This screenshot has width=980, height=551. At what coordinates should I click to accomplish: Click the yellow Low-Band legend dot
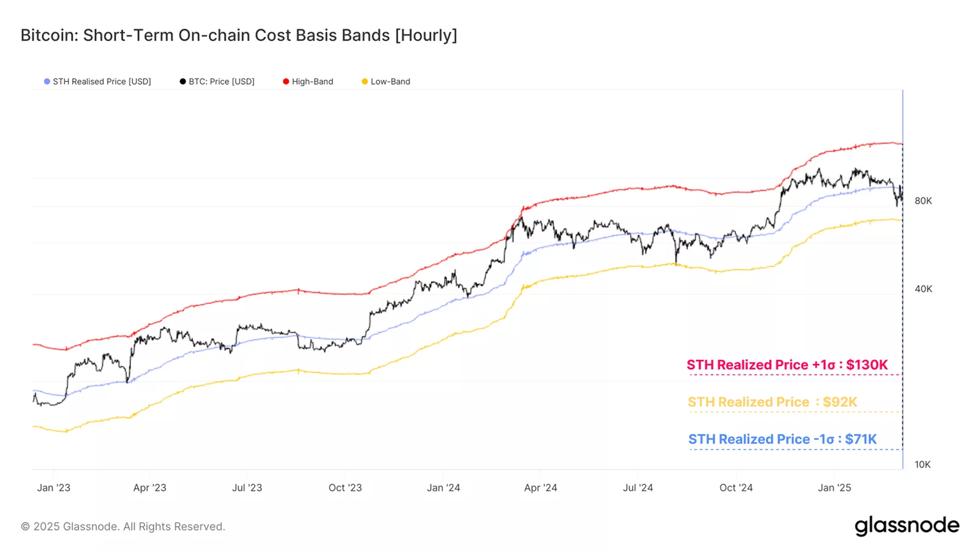pyautogui.click(x=365, y=81)
